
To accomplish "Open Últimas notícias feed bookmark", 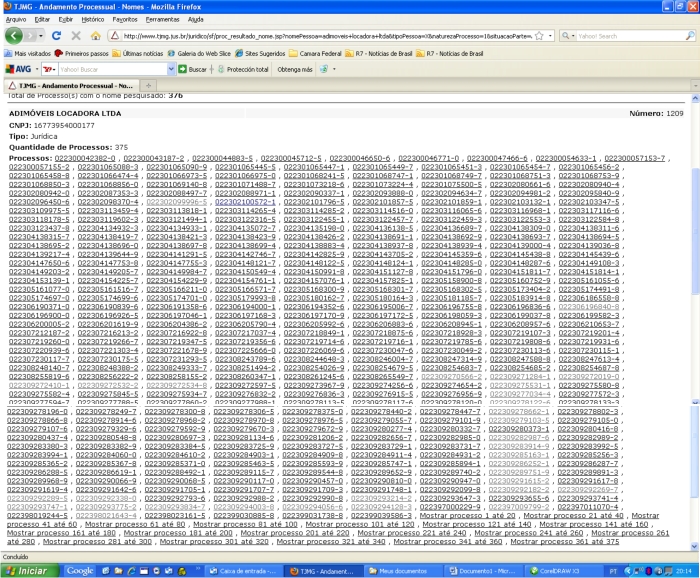I will tap(138, 54).
